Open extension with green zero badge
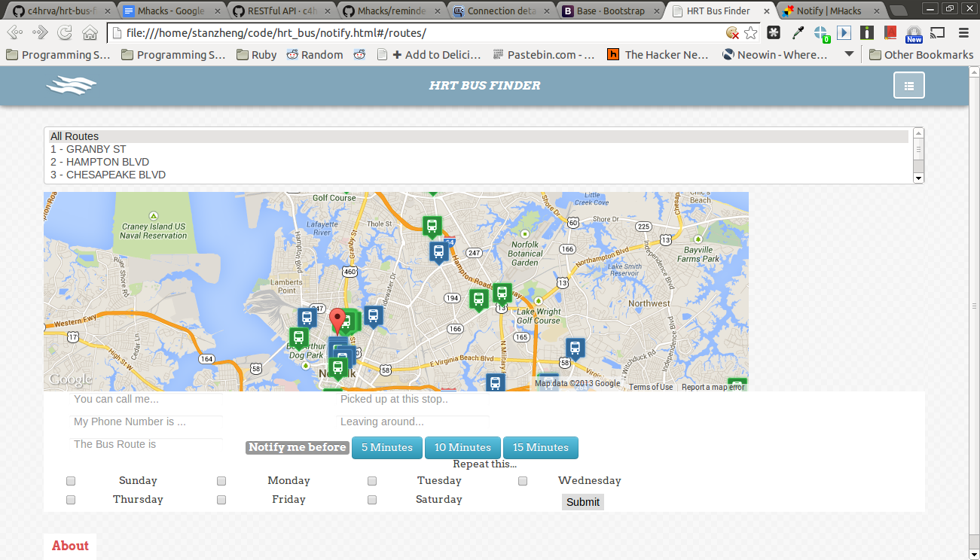The width and height of the screenshot is (980, 560). [x=821, y=33]
